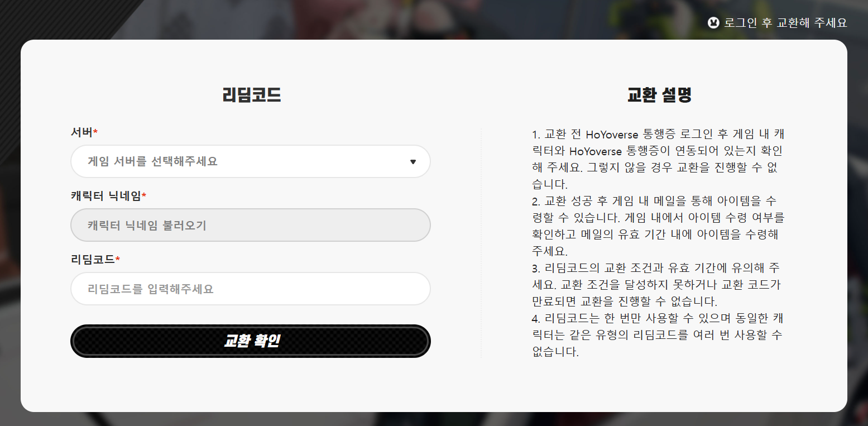Open the '게임 서버를 선택해주세요' server dropdown
868x426 pixels.
pyautogui.click(x=251, y=161)
